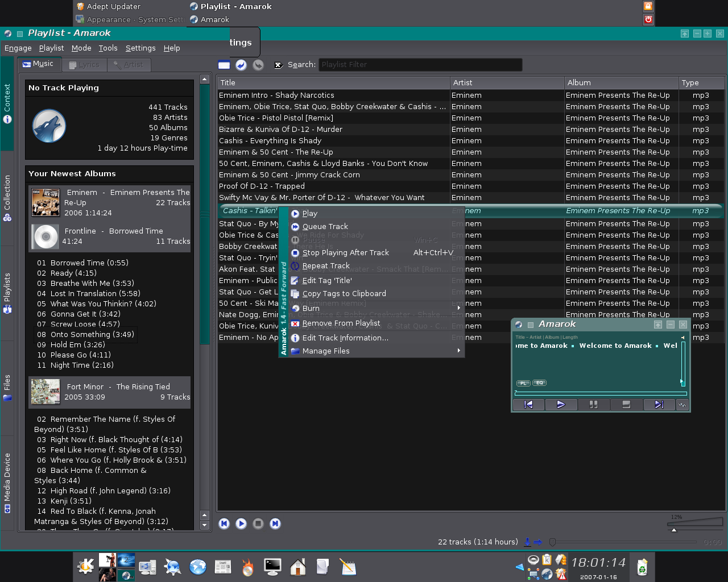Select Stop Playing After Track
Viewport: 728px width, 582px height.
377,252
